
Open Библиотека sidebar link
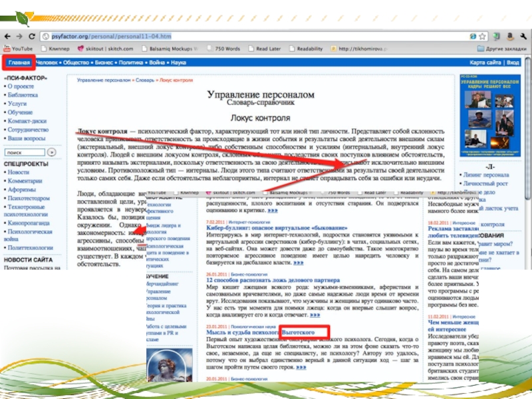coord(23,95)
